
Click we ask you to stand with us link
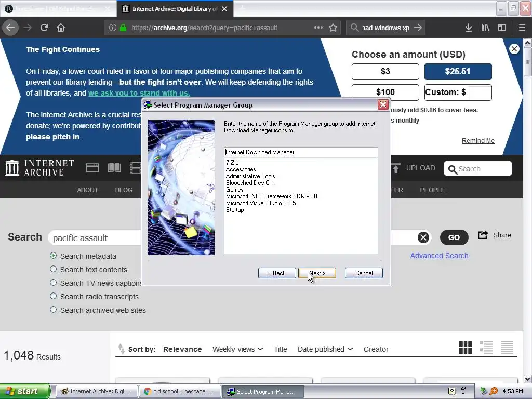point(139,93)
